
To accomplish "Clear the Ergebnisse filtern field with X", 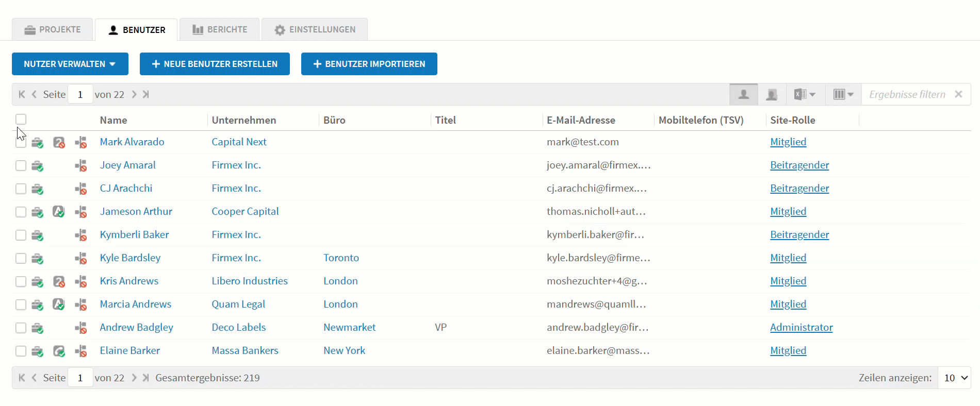I will (958, 94).
